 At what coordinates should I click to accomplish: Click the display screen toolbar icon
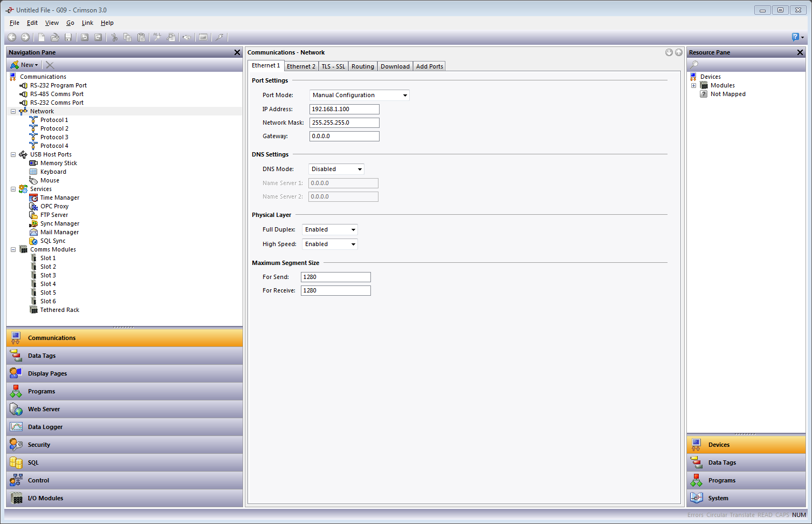pos(203,37)
